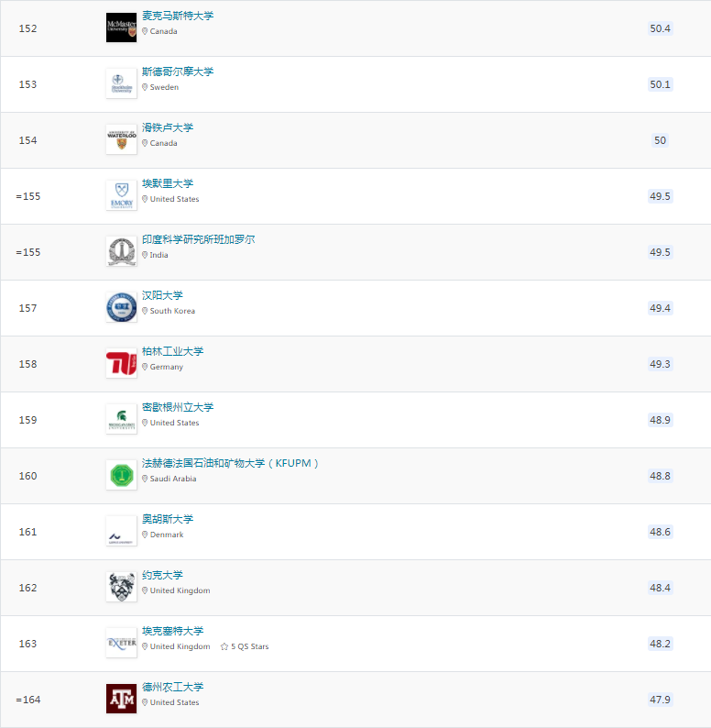Image resolution: width=711 pixels, height=728 pixels.
Task: Click rank number 163
Action: (27, 644)
